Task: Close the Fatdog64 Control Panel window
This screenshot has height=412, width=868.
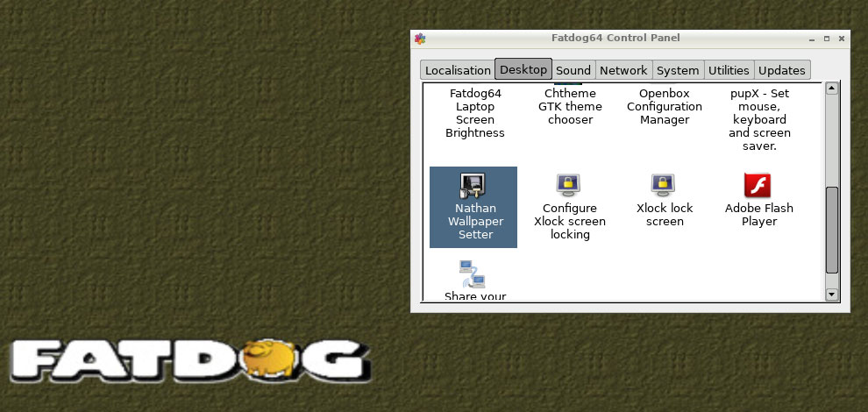Action: coord(842,39)
